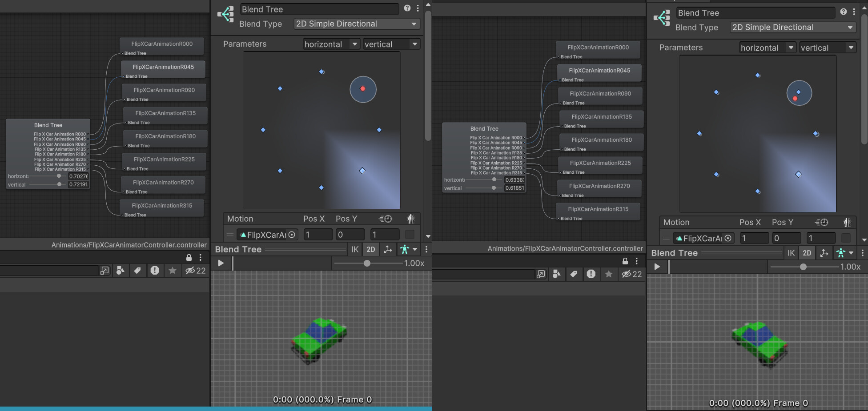Open the vertical parameter dropdown
Image resolution: width=868 pixels, height=411 pixels.
pos(390,44)
